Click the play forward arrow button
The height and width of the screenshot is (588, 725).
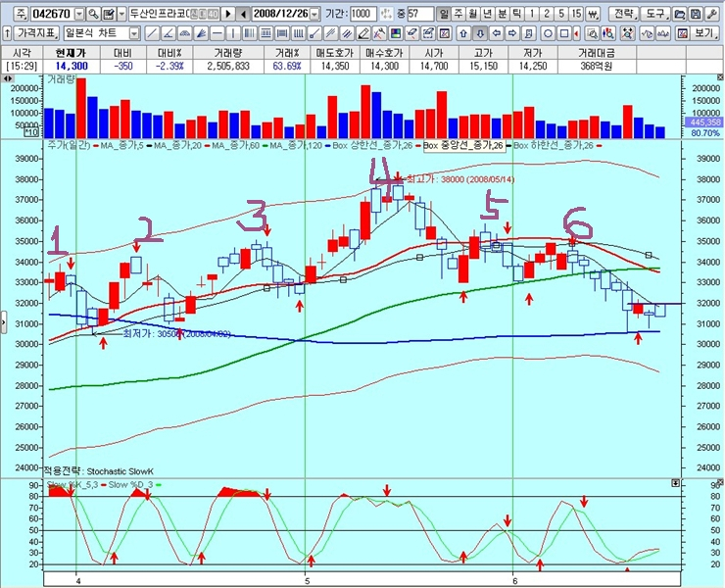tap(228, 15)
